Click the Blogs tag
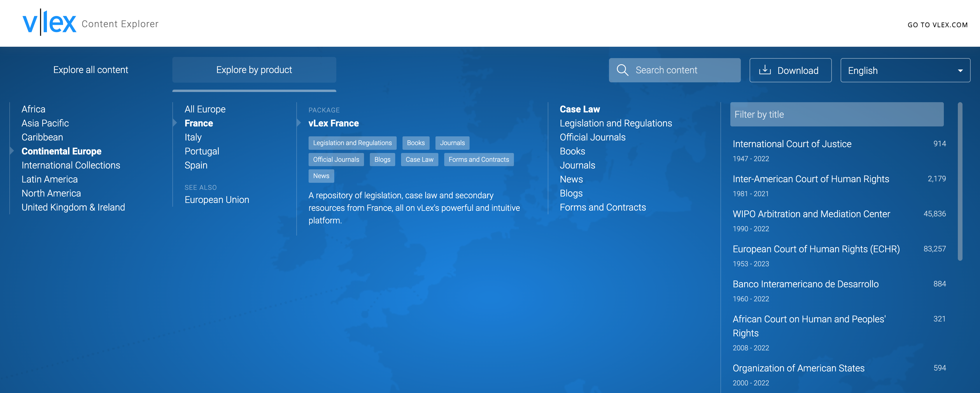The image size is (980, 393). (382, 159)
